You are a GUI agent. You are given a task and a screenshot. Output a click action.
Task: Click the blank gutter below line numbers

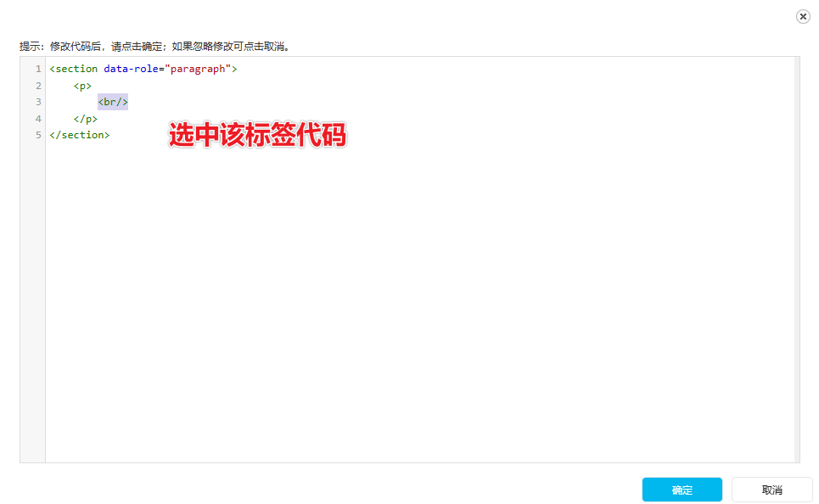tap(32, 303)
